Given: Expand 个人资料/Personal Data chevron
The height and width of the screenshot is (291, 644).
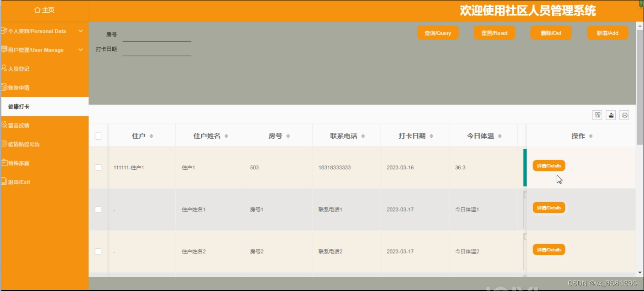Looking at the screenshot, I should (81, 31).
